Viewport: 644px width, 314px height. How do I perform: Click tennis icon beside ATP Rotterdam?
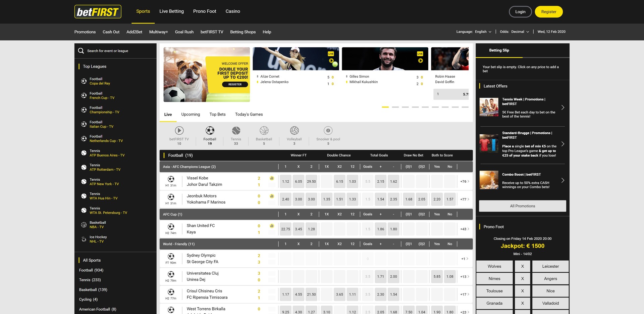click(84, 167)
